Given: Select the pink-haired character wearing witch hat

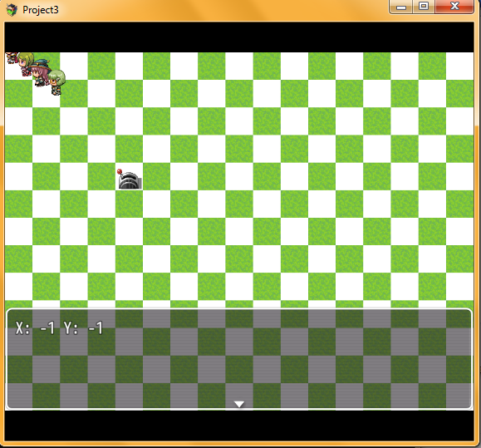Looking at the screenshot, I should click(x=40, y=72).
